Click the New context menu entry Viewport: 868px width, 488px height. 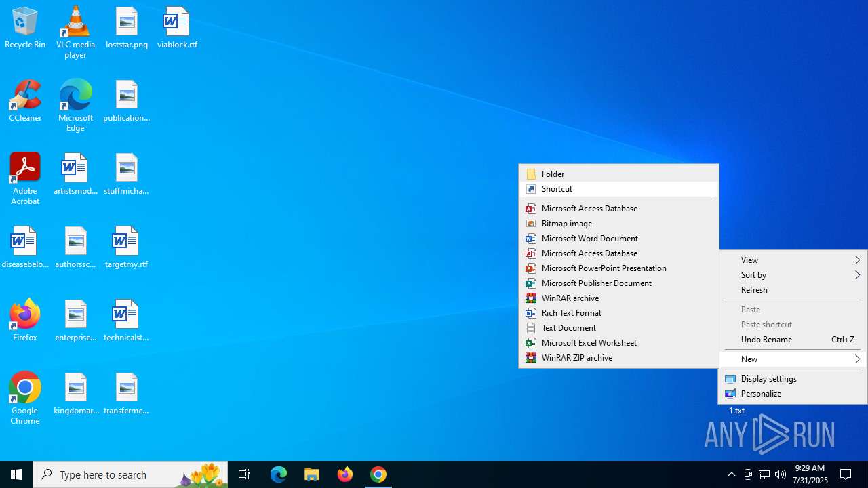tap(793, 359)
